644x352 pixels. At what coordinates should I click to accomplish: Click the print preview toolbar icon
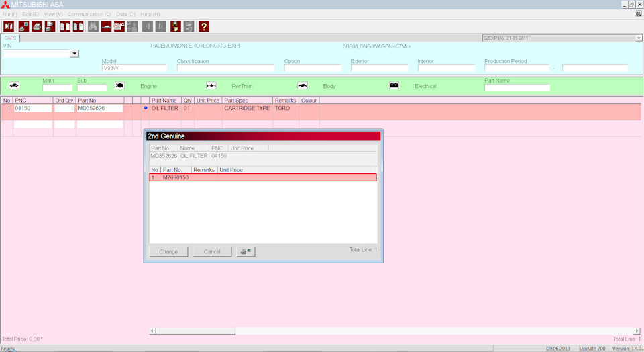tap(50, 27)
